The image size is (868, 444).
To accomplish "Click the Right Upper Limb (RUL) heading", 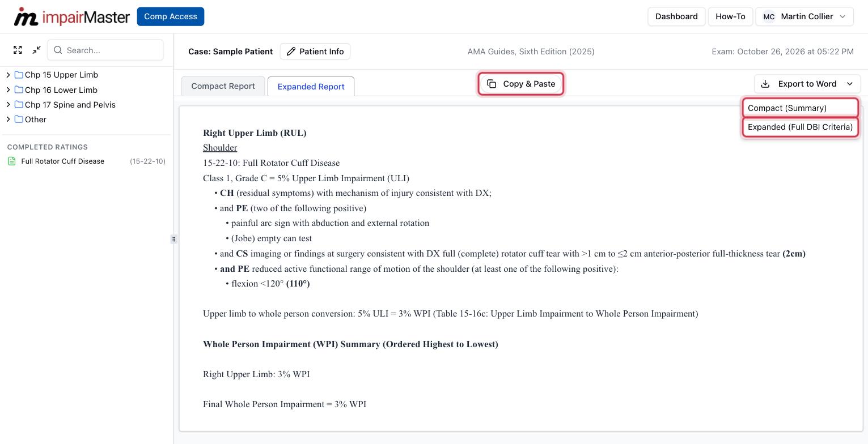I will coord(255,133).
